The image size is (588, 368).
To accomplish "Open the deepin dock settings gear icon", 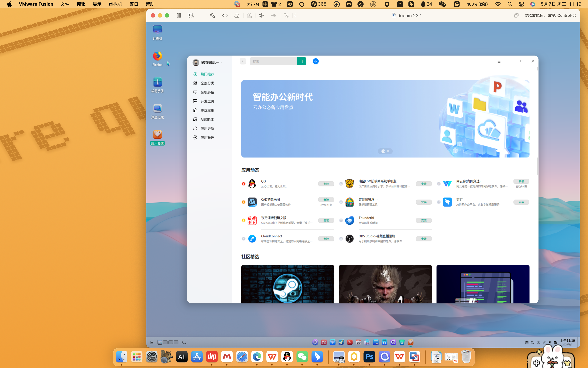I will point(393,342).
